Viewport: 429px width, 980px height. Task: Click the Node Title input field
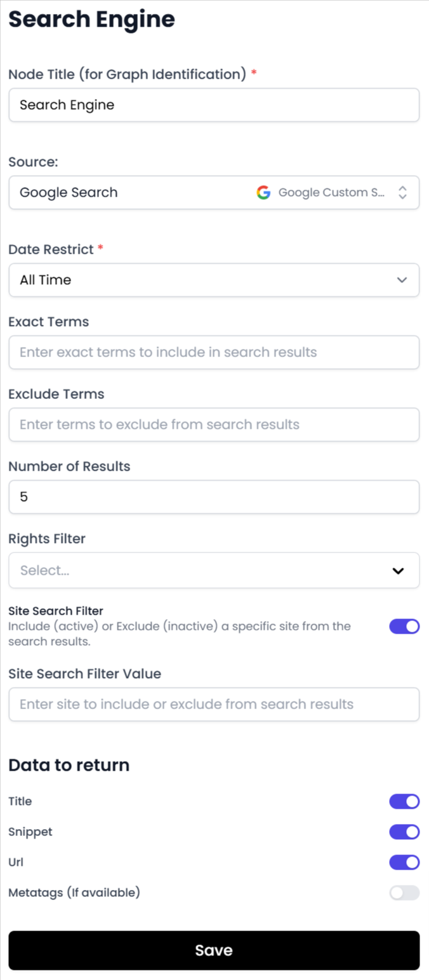214,105
